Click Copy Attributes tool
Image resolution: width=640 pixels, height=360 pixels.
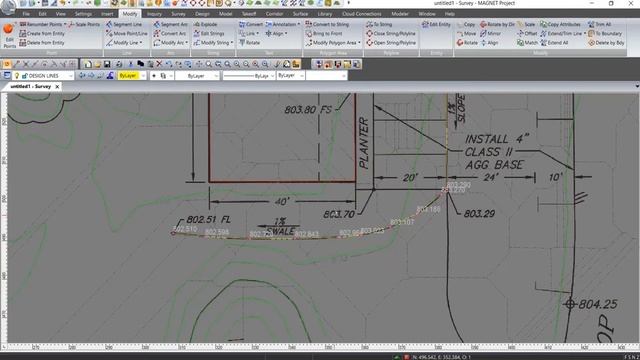click(x=560, y=24)
